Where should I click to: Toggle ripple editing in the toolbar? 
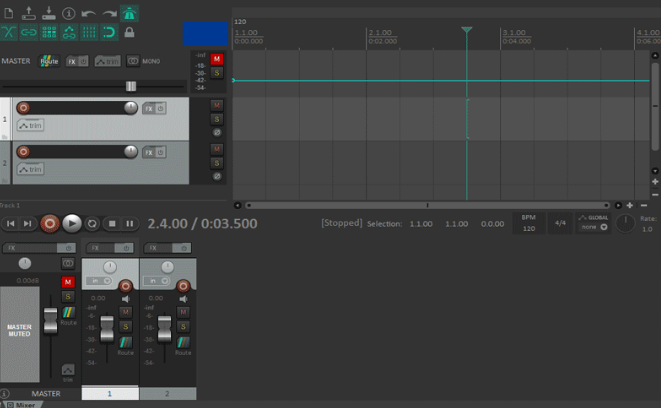49,32
